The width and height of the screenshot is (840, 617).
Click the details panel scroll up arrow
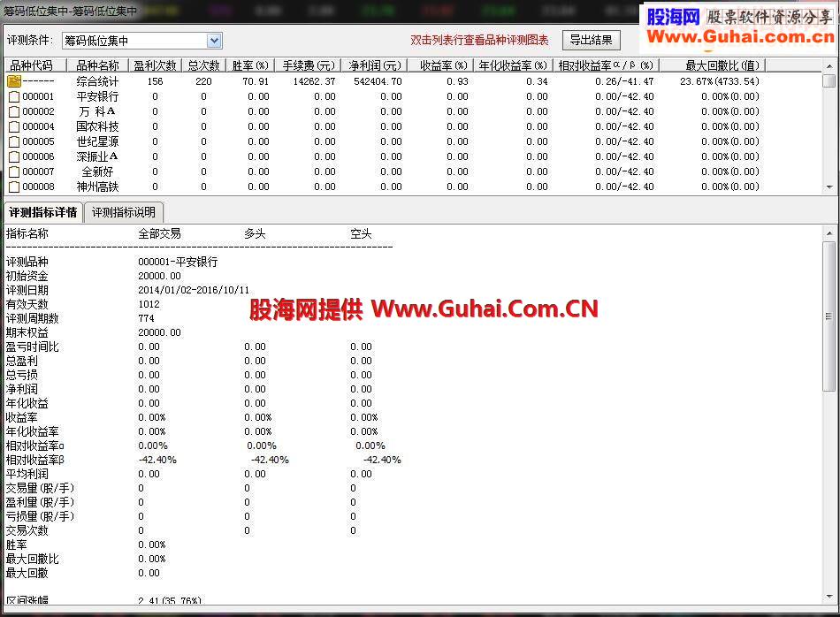pos(829,233)
